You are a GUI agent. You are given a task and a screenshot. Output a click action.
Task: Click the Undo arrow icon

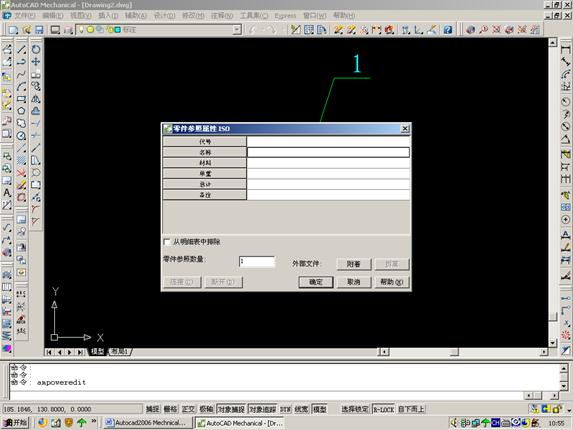[253, 30]
